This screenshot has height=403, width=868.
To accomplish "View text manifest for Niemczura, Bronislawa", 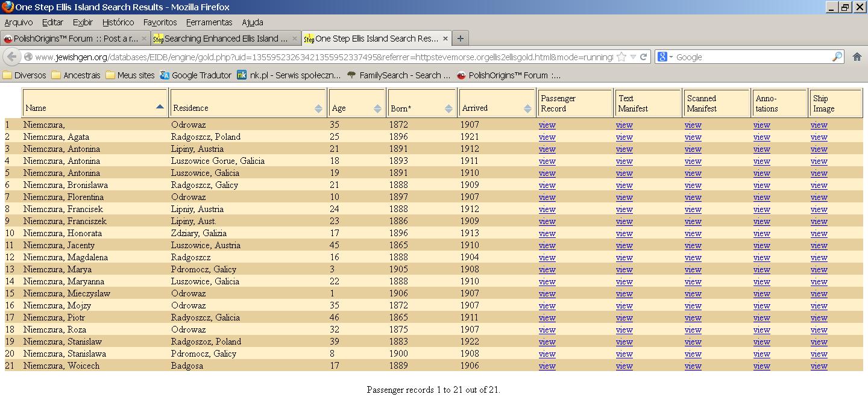I will pos(624,186).
